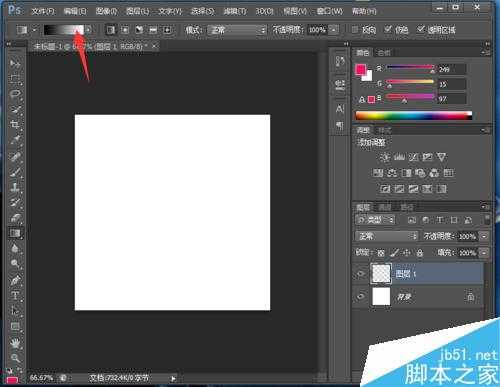Image resolution: width=500 pixels, height=387 pixels.
Task: Open the tool preset picker arrow
Action: pyautogui.click(x=34, y=30)
